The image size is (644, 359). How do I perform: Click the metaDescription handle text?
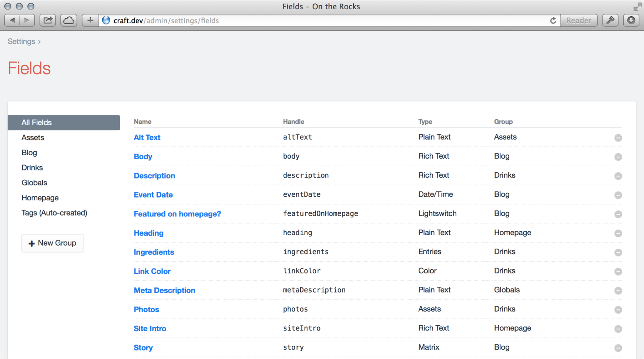click(x=314, y=290)
